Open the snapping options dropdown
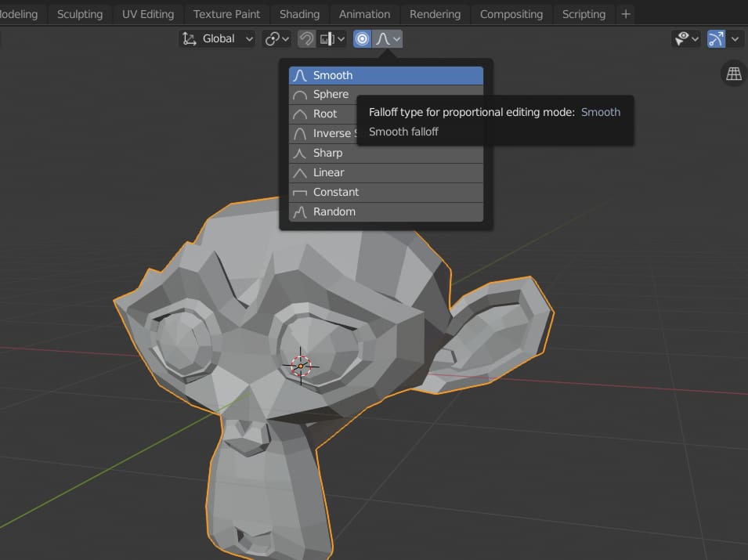This screenshot has height=560, width=748. 332,38
